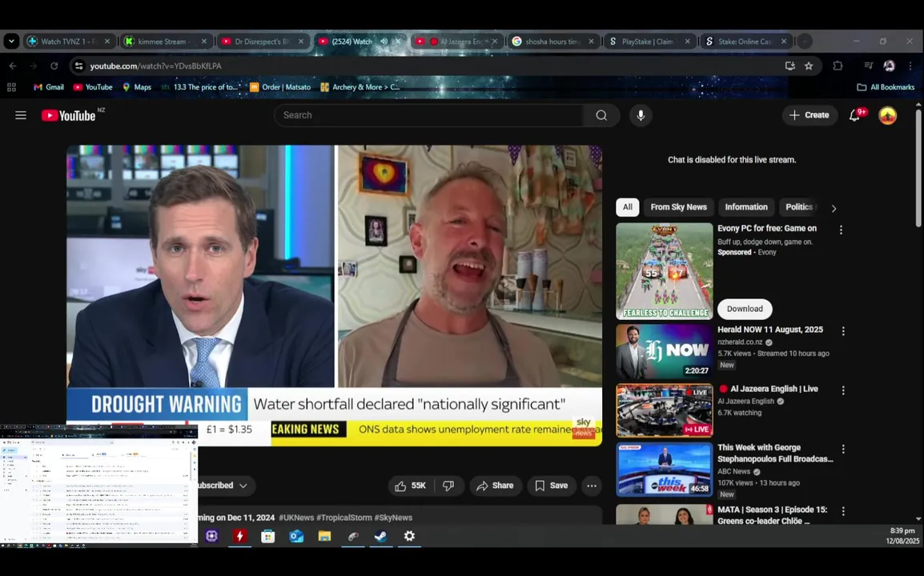Select the Politics filter chip
The width and height of the screenshot is (924, 576).
[x=799, y=207]
